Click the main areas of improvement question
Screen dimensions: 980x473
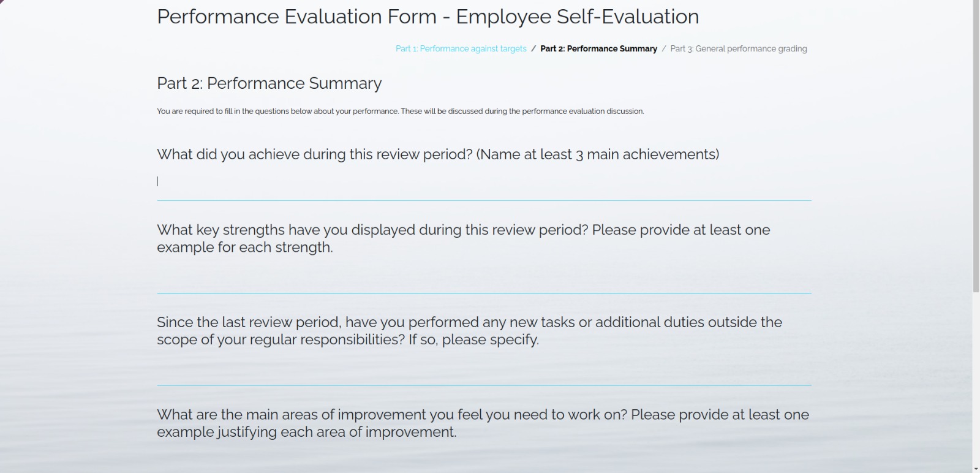tap(483, 423)
